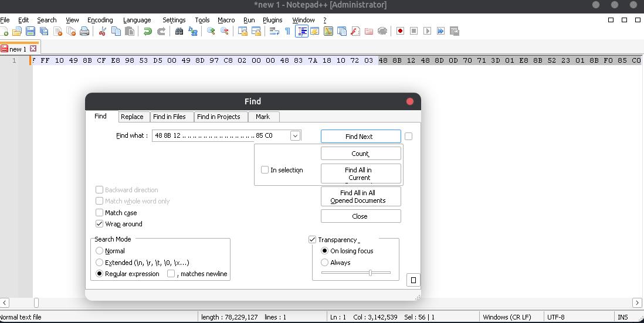Image resolution: width=644 pixels, height=323 pixels.
Task: Click Find All in All Opened Documents
Action: click(361, 196)
